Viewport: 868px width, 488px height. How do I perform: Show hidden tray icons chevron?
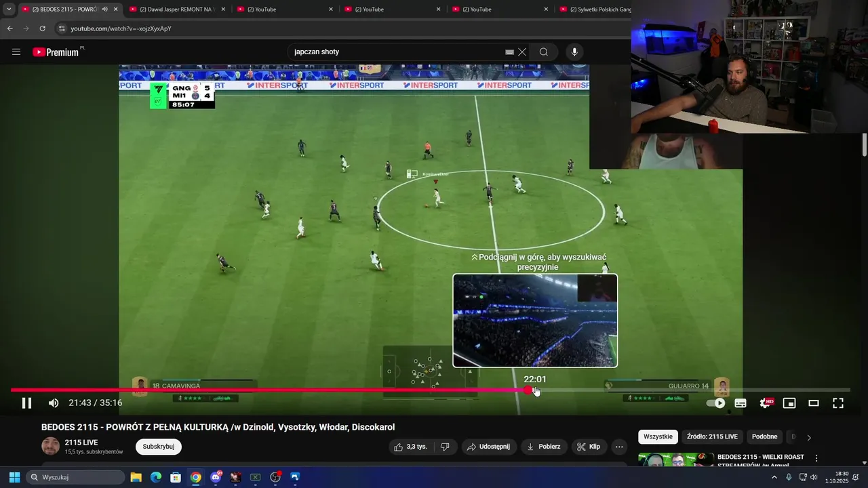coord(774,477)
